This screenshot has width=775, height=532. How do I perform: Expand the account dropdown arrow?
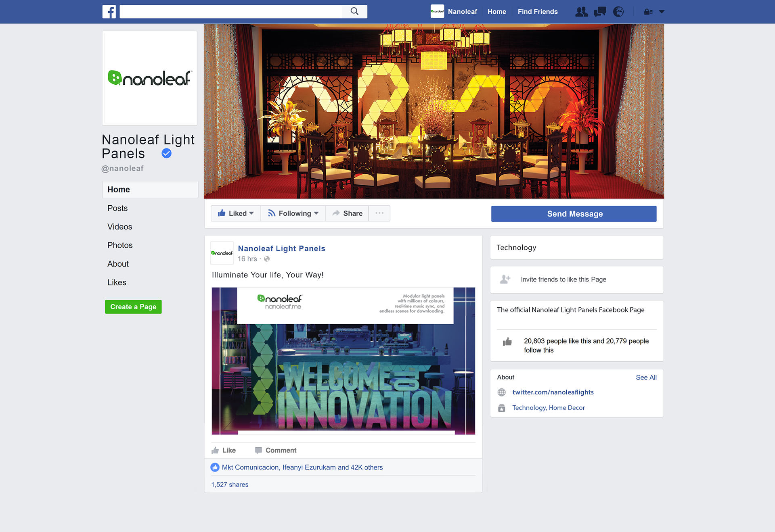(662, 12)
